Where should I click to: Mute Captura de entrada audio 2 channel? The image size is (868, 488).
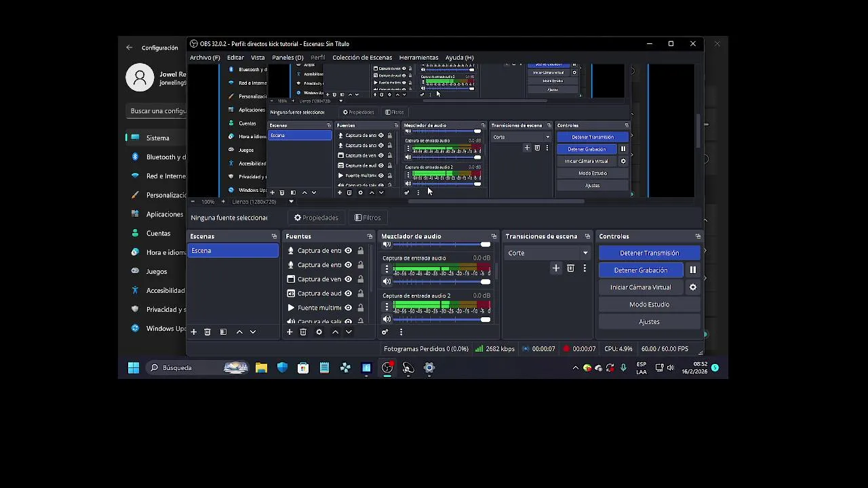pyautogui.click(x=387, y=319)
